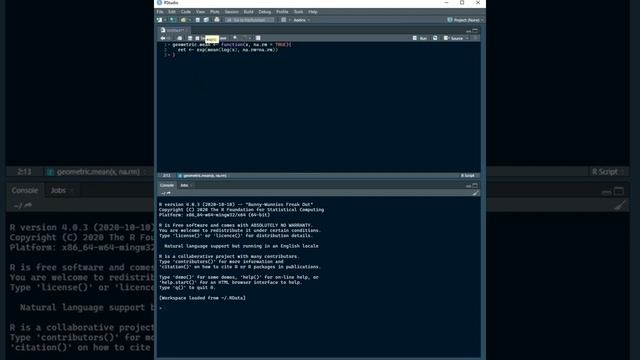Open the View menu
This screenshot has height=360, width=640.
pos(200,12)
